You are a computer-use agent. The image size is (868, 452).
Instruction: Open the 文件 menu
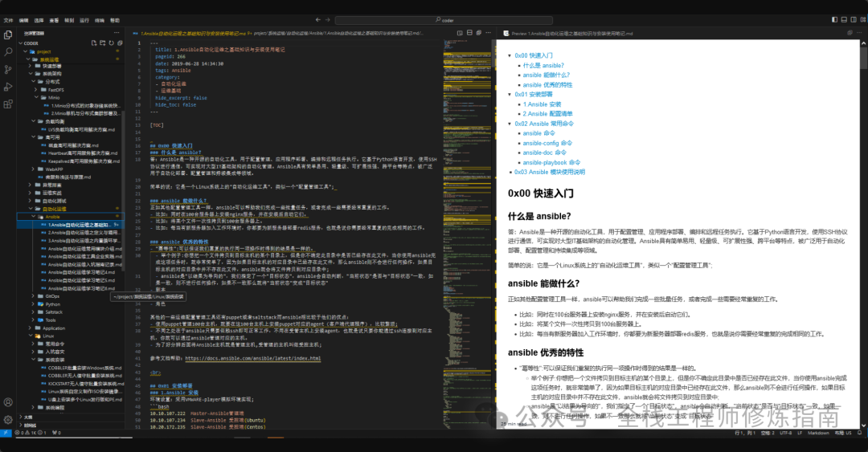tap(8, 20)
